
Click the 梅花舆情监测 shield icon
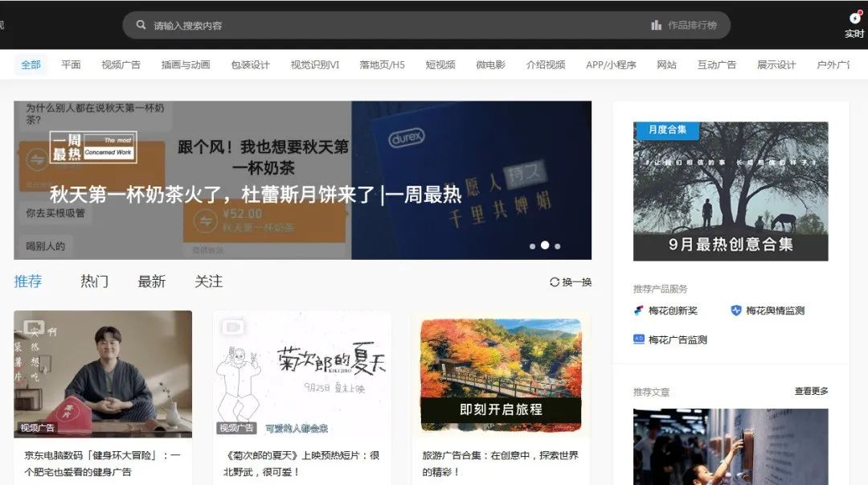coord(735,310)
